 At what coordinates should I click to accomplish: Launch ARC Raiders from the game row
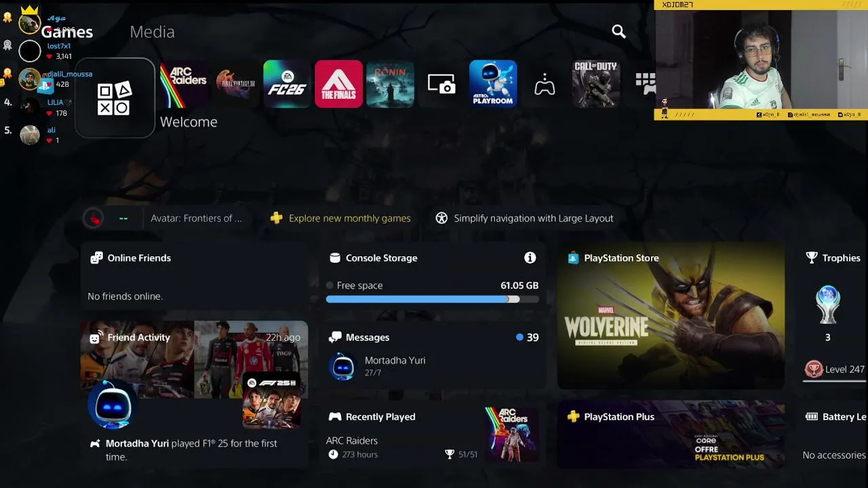tap(184, 84)
